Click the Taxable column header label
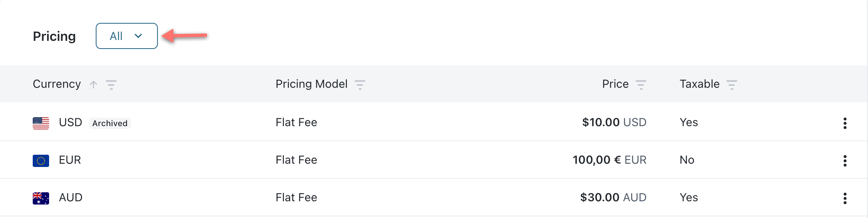868x218 pixels. [x=699, y=84]
